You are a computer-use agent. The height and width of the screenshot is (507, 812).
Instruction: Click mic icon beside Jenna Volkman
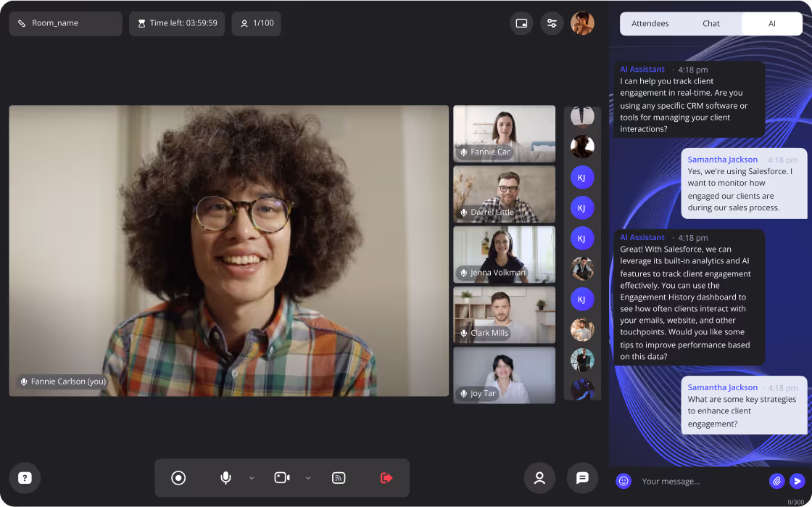[464, 273]
